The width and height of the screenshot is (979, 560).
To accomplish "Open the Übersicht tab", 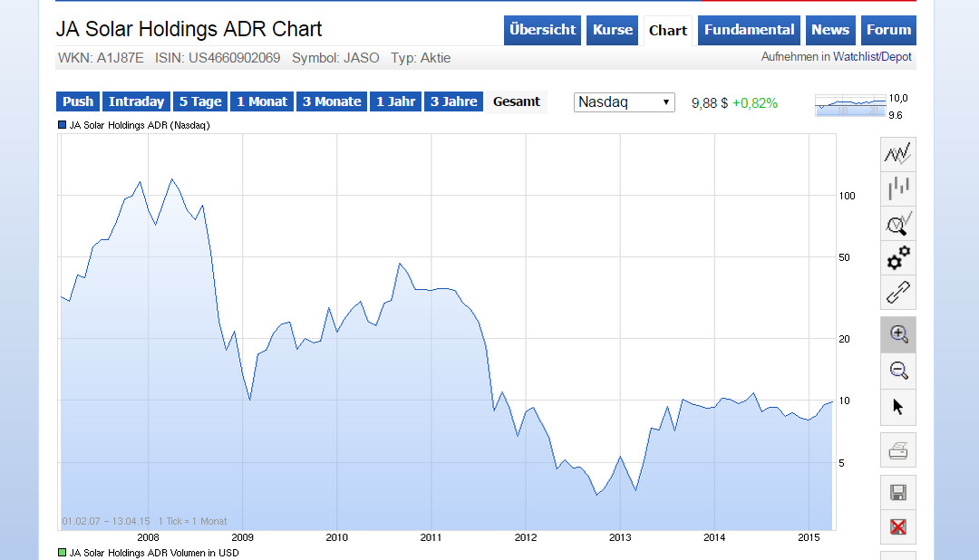I will [542, 30].
